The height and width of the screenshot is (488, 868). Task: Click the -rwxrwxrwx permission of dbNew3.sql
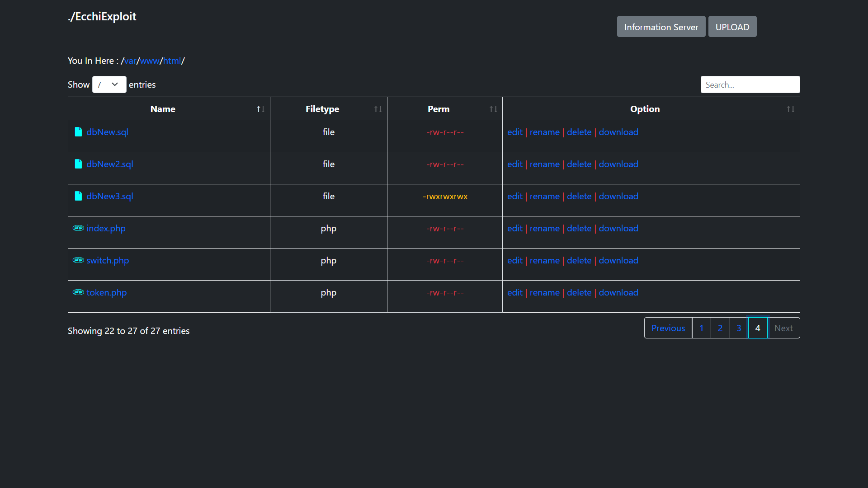point(445,196)
